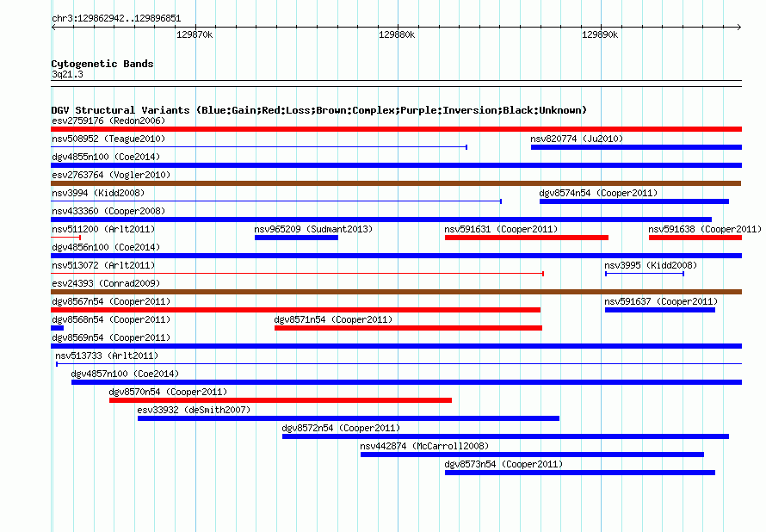This screenshot has height=532, width=766.
Task: Click dgv4857n100 (Coe2014) label
Action: [125, 374]
